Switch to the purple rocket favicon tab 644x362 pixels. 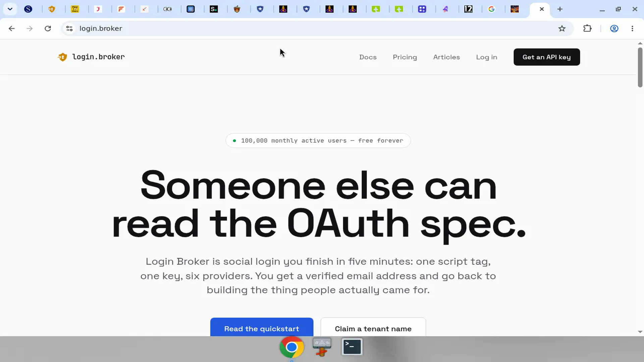click(x=445, y=9)
